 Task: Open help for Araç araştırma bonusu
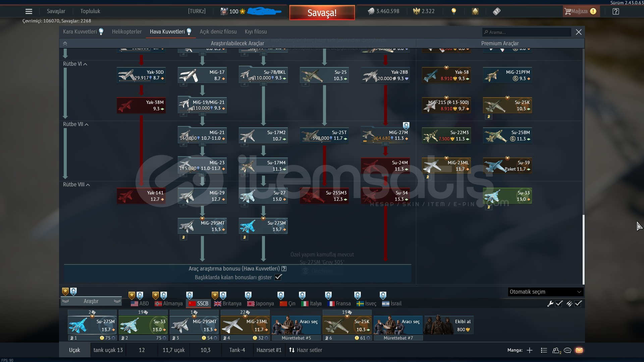[x=284, y=268]
